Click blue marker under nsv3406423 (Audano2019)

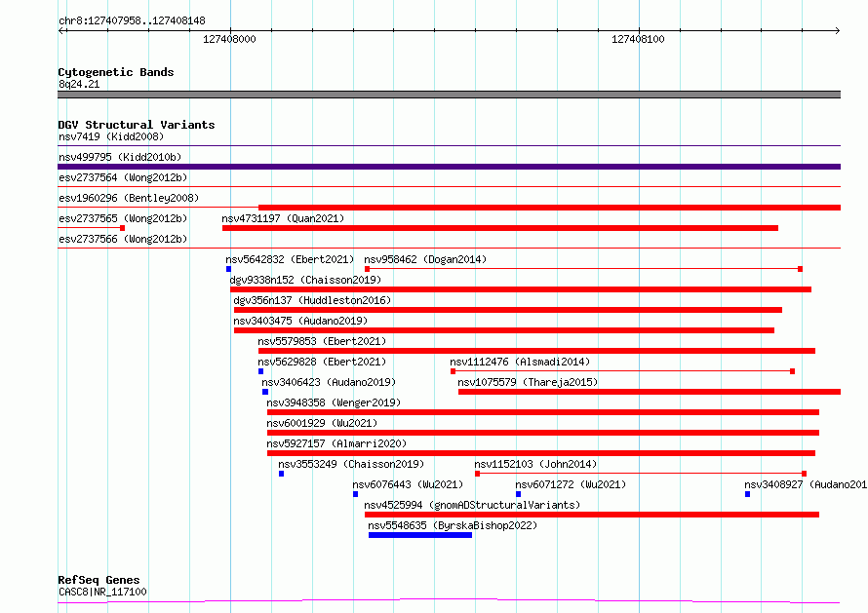coord(265,392)
